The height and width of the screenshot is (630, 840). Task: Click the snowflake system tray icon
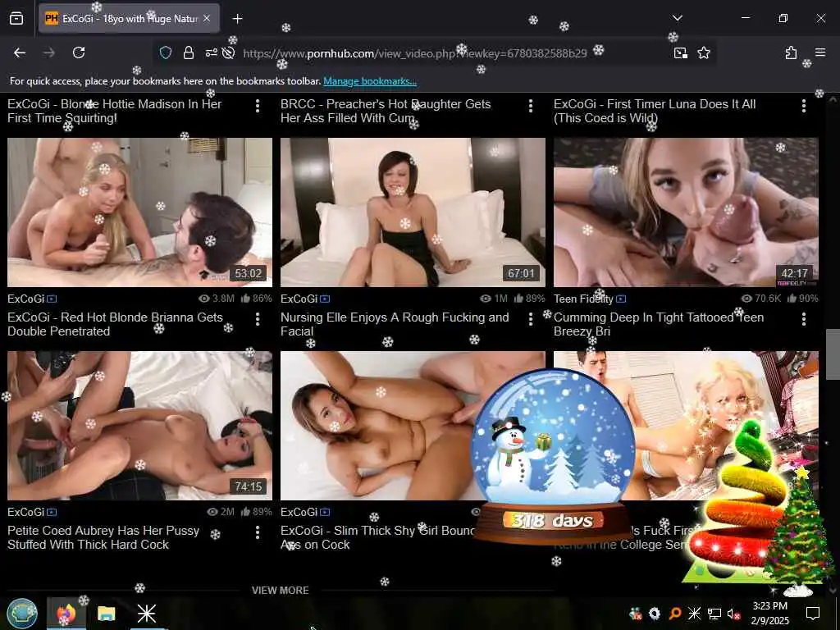[694, 614]
